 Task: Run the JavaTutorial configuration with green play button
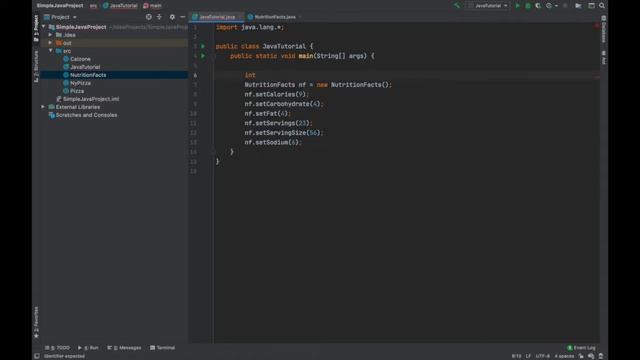[x=517, y=6]
